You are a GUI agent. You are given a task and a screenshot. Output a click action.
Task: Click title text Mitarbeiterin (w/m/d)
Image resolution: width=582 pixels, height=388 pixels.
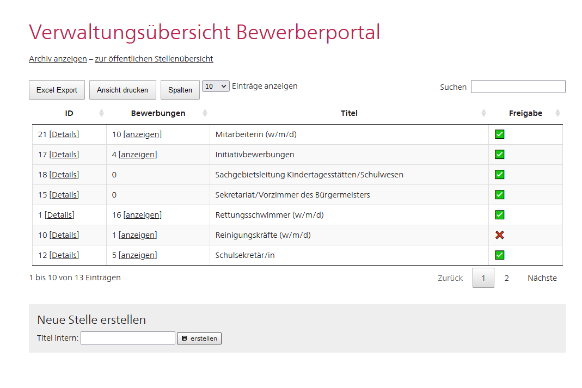pos(256,134)
